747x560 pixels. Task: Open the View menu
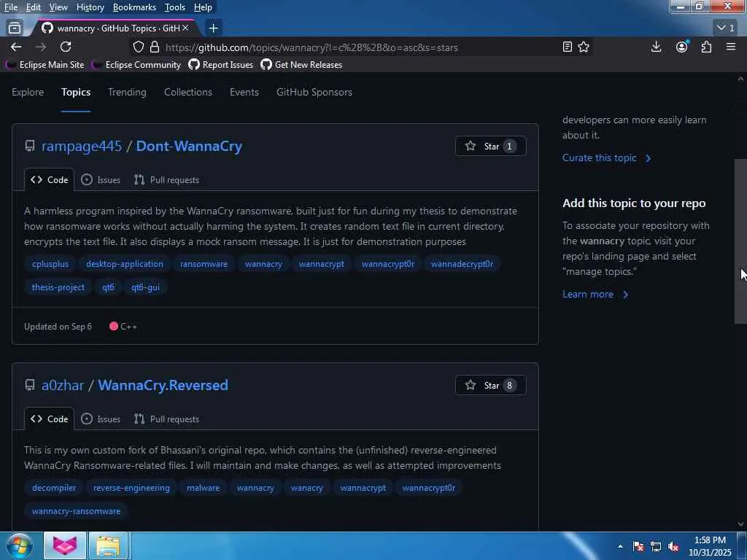(58, 7)
